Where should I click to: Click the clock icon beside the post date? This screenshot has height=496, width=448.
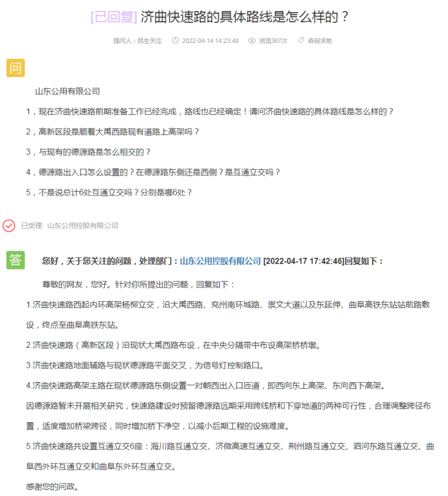point(175,41)
